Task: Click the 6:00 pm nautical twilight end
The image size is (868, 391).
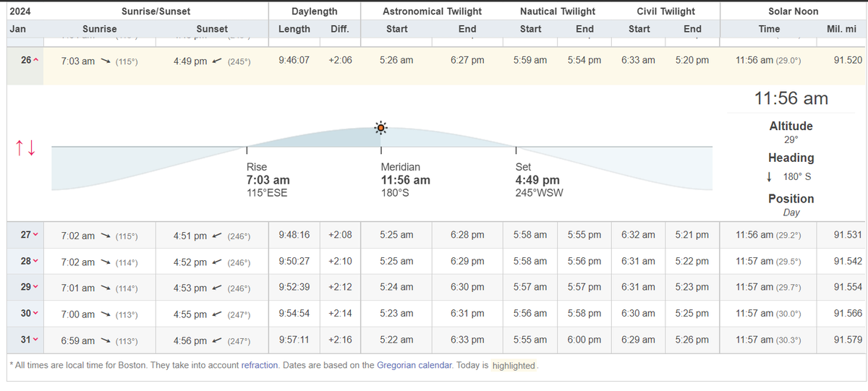Action: (x=584, y=339)
